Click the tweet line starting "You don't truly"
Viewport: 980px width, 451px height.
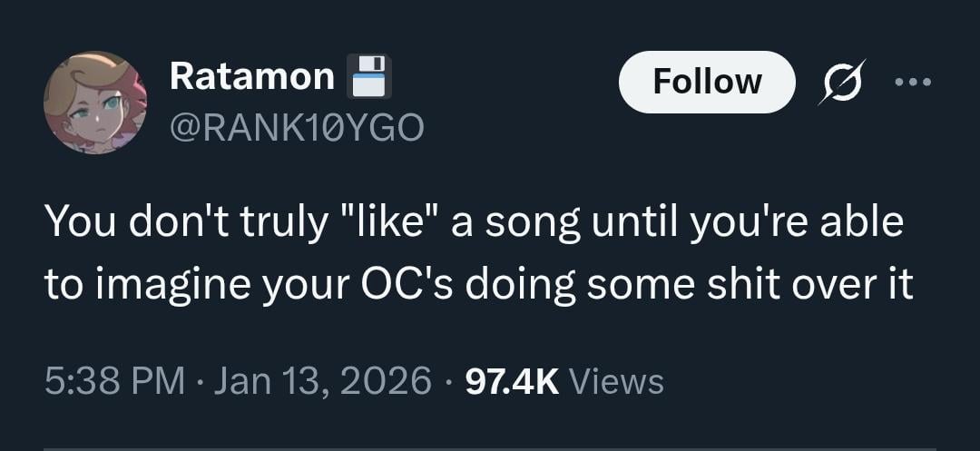click(x=474, y=222)
